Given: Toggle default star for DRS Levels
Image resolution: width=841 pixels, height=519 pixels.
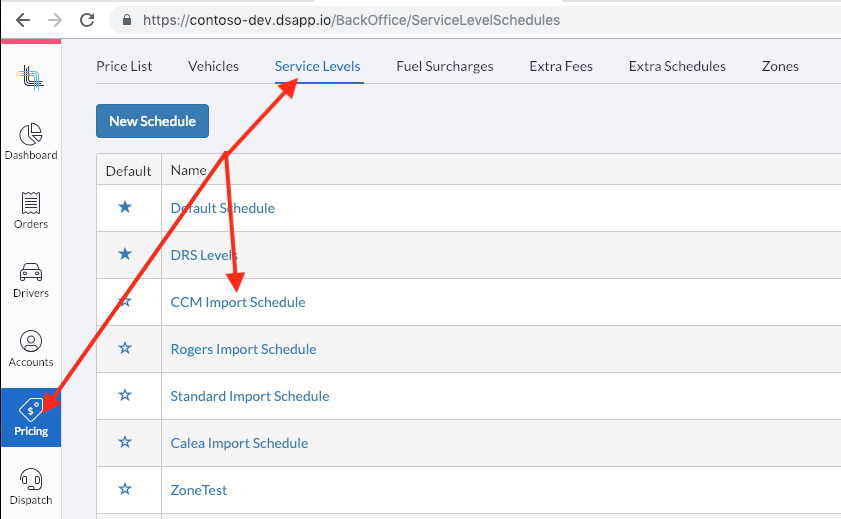Looking at the screenshot, I should click(125, 254).
